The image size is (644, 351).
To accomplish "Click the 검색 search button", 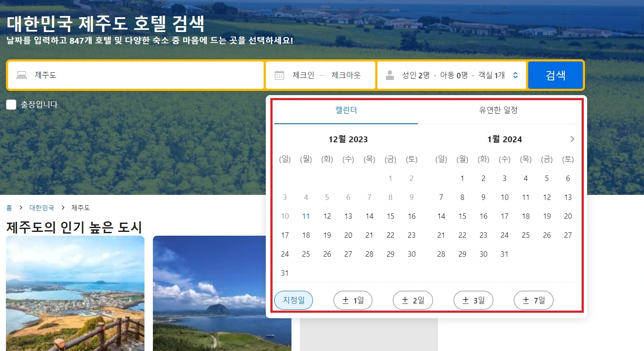I will tap(555, 74).
